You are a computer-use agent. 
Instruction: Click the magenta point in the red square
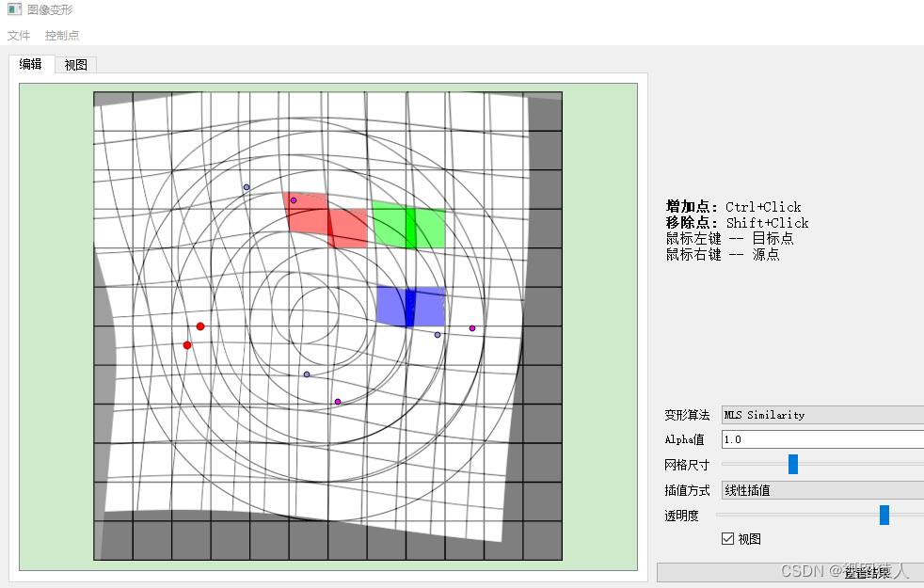coord(294,200)
